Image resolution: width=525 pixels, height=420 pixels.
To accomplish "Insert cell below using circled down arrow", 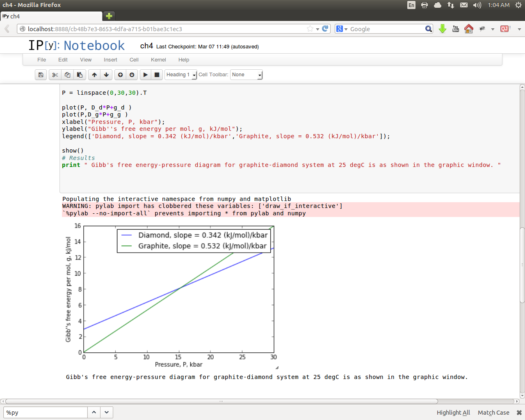I will [x=132, y=75].
